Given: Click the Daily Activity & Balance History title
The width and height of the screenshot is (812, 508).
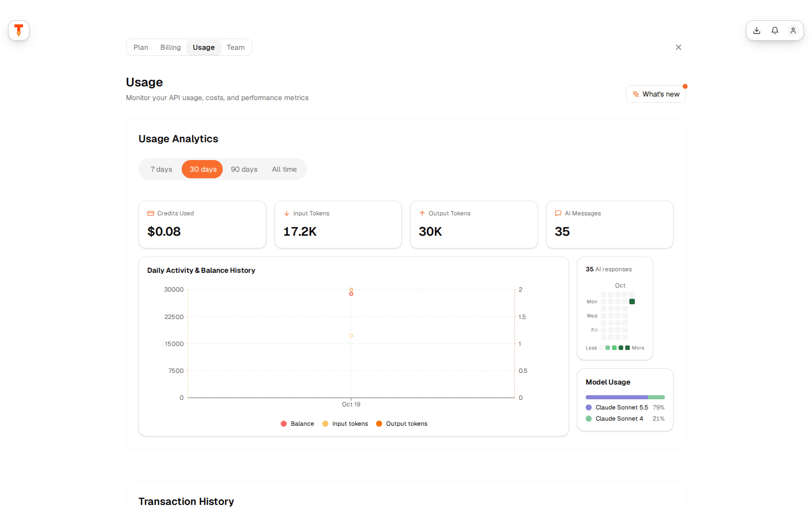Looking at the screenshot, I should point(201,270).
